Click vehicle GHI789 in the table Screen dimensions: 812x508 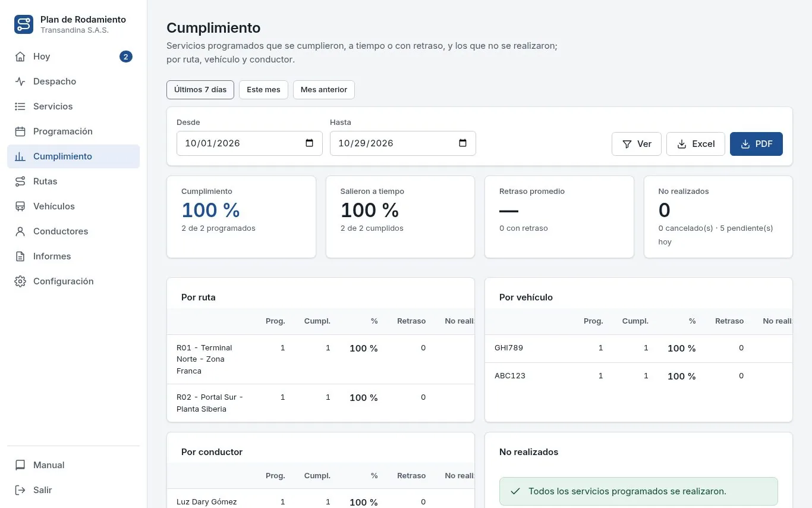(509, 348)
